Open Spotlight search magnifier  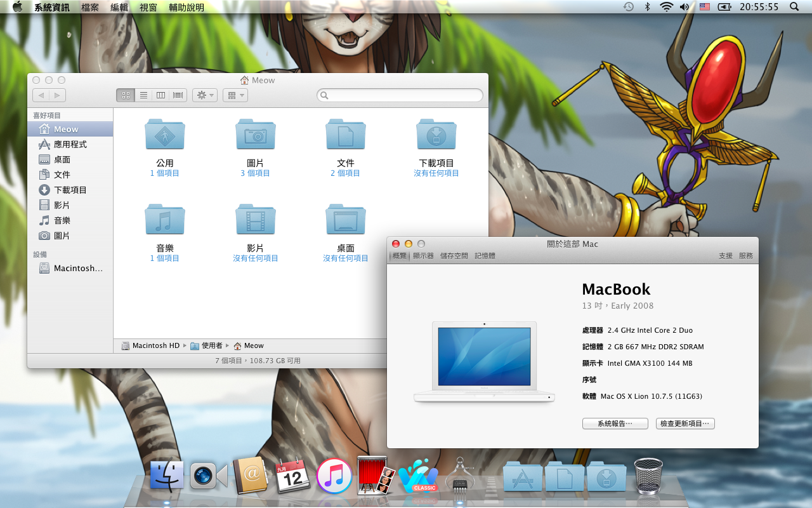pos(794,7)
